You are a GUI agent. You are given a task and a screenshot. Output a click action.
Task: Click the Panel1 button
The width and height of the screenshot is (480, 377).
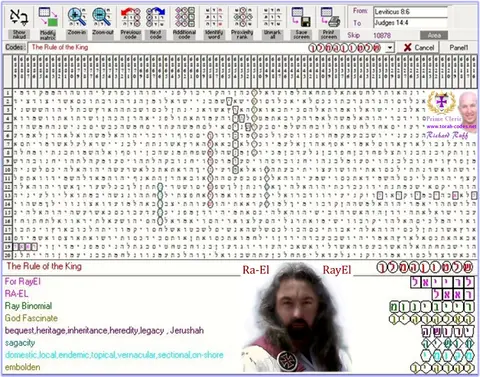459,48
